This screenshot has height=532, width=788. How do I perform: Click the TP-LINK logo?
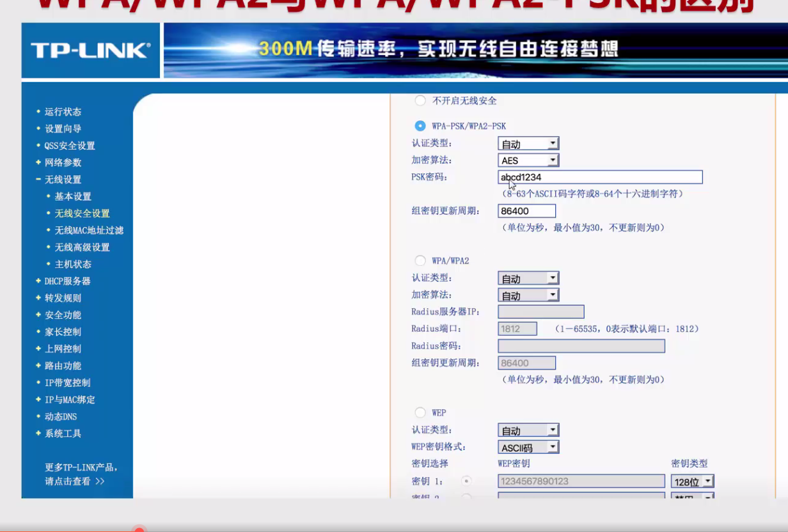90,51
